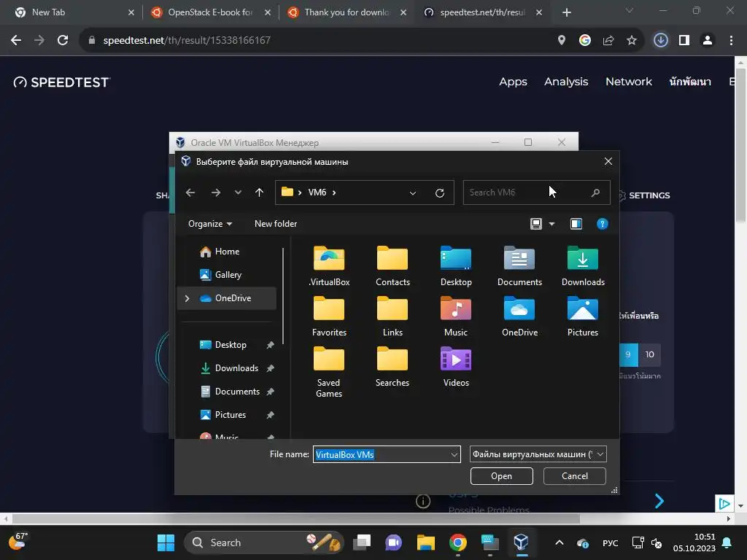
Task: Toggle the preview pane
Action: pos(576,224)
